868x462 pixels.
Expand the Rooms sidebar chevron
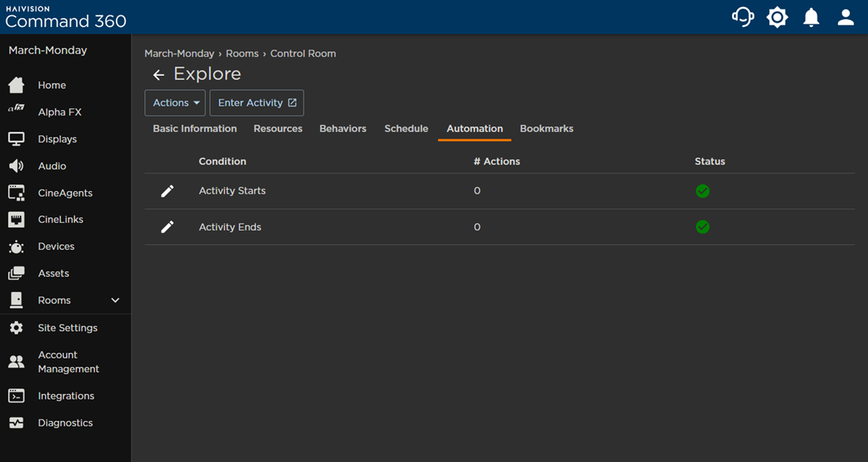(115, 300)
